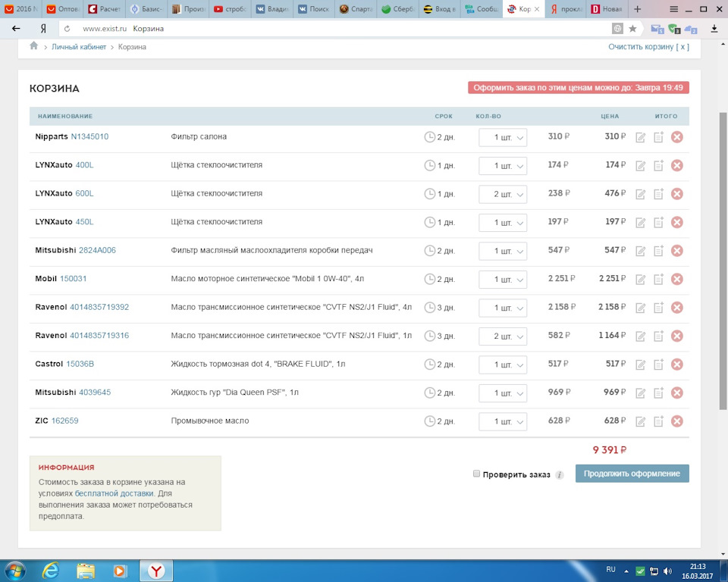The image size is (728, 582).
Task: Open part number N1345010 link
Action: pyautogui.click(x=89, y=136)
